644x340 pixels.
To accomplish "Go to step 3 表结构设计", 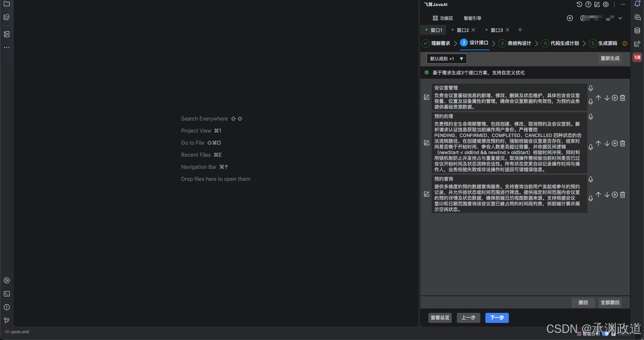I will [x=515, y=43].
